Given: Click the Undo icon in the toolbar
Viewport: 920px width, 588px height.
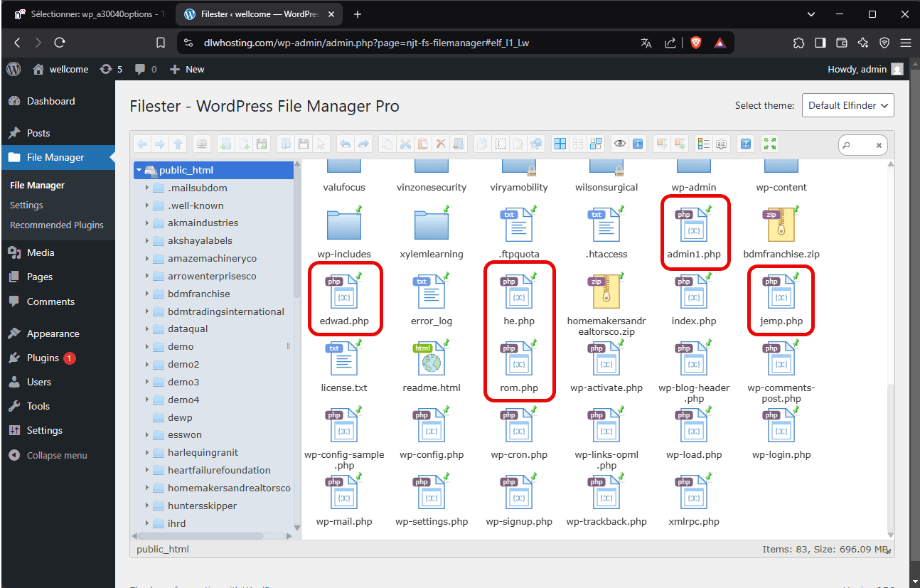Looking at the screenshot, I should pos(346,144).
